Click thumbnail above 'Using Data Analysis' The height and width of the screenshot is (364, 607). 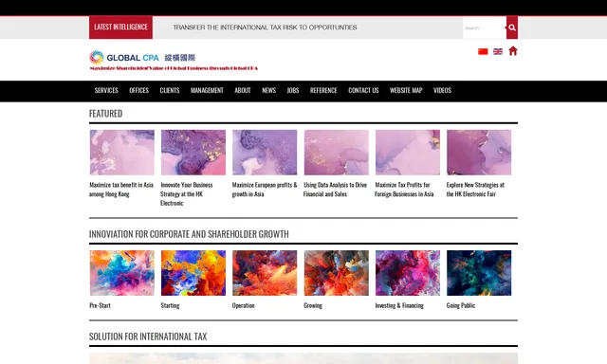coord(337,153)
